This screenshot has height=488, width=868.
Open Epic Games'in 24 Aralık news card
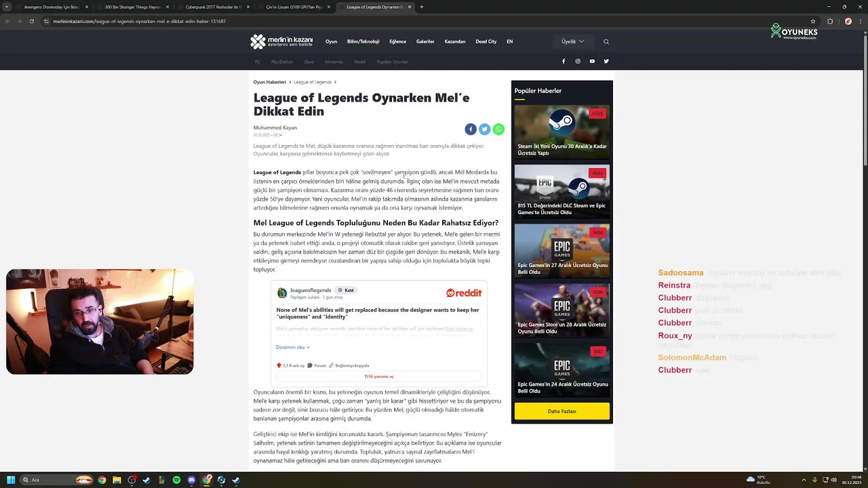(x=562, y=370)
